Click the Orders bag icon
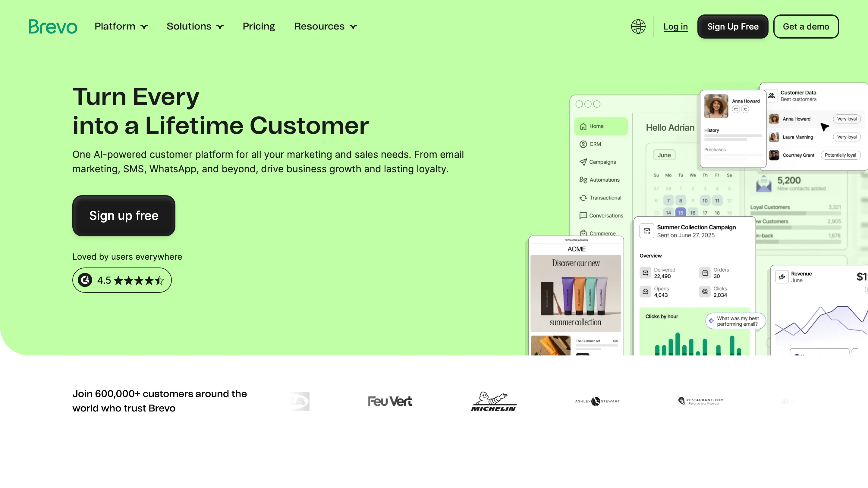 (705, 273)
